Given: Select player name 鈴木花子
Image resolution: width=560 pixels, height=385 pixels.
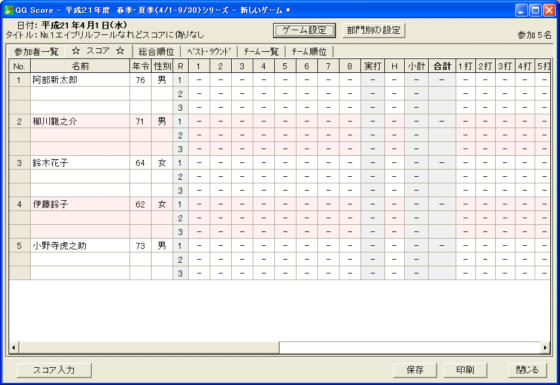Looking at the screenshot, I should [50, 163].
